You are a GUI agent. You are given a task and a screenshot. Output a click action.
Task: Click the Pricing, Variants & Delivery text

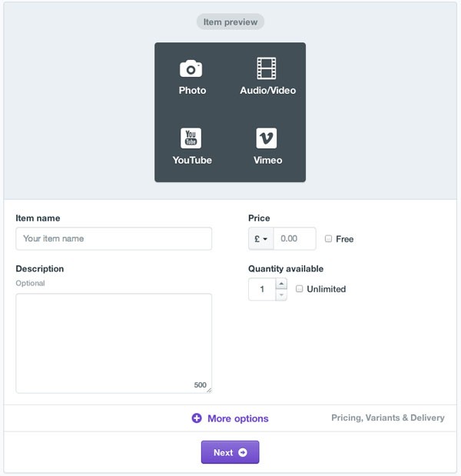[388, 418]
